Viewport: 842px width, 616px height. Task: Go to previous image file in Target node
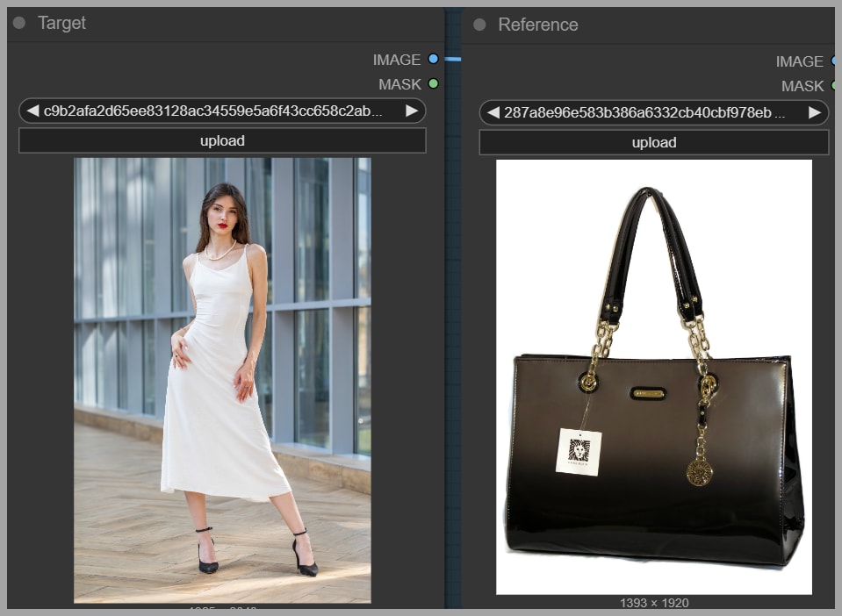[x=32, y=111]
